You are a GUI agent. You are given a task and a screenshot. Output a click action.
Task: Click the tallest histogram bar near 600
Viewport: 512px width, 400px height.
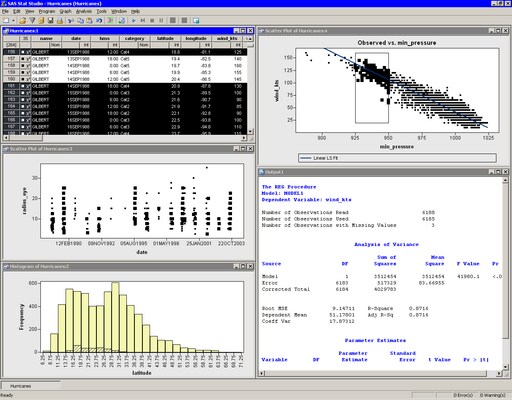point(115,317)
